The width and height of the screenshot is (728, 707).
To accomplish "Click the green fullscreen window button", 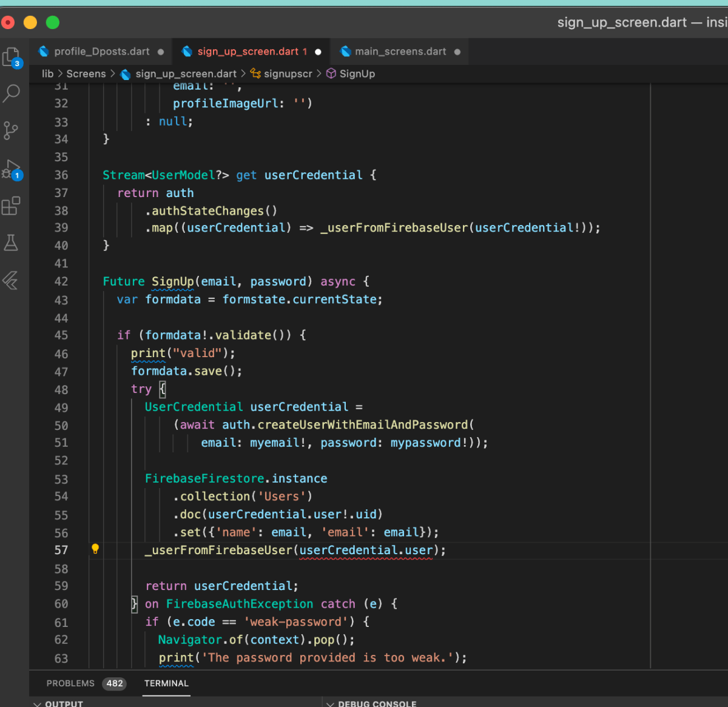I will [53, 22].
